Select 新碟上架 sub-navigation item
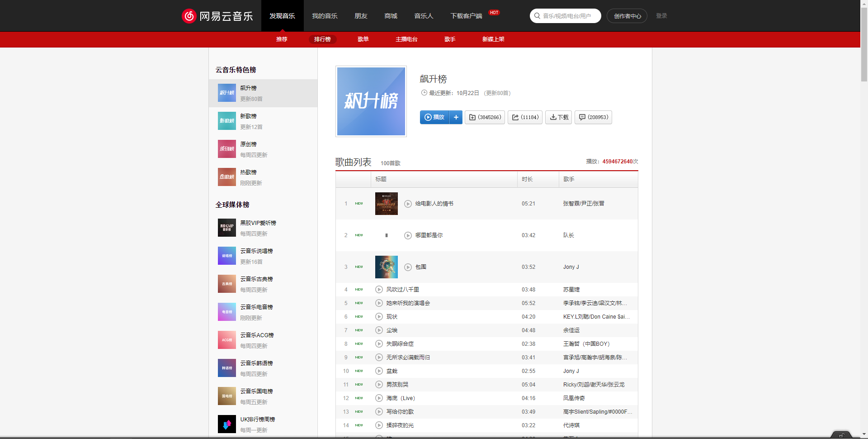This screenshot has width=868, height=439. (x=493, y=39)
